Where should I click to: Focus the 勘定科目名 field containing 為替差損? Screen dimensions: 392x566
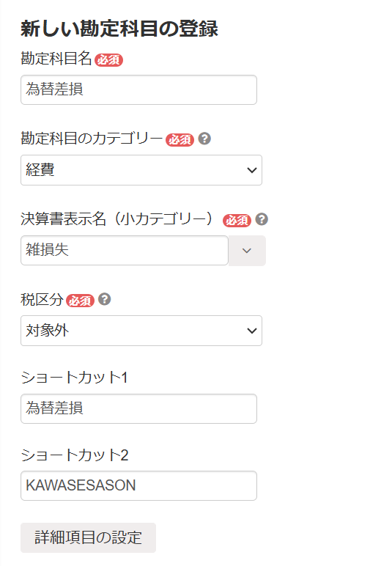(x=138, y=90)
